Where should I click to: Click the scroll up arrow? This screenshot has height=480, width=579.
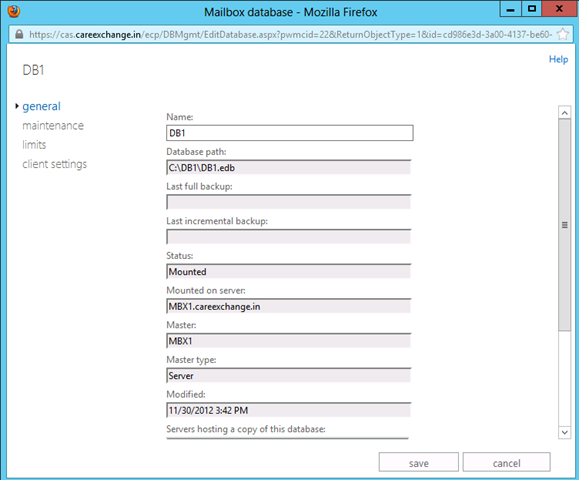tap(564, 113)
